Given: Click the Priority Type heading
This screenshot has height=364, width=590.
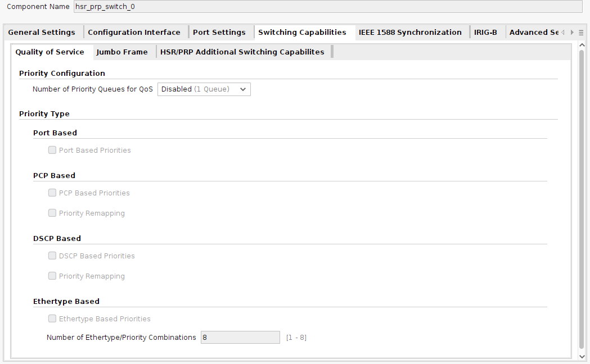Looking at the screenshot, I should click(x=44, y=114).
